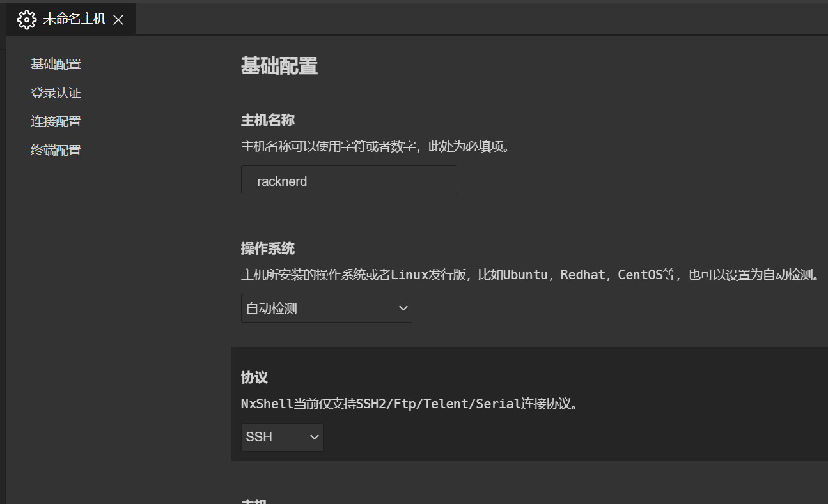This screenshot has width=828, height=504.
Task: Click the chevron arrow of the SSH selector
Action: pyautogui.click(x=314, y=437)
